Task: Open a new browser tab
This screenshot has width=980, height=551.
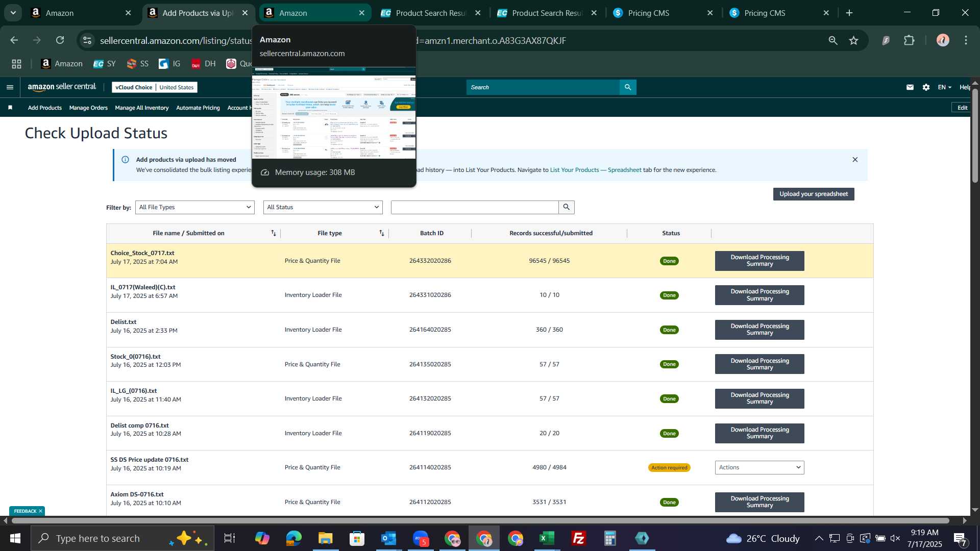Action: [849, 13]
